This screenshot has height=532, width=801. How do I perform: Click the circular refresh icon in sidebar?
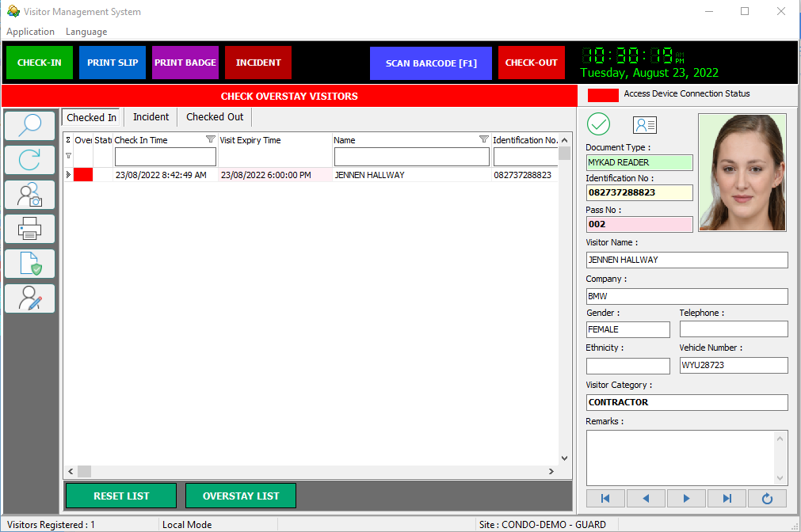tap(30, 160)
